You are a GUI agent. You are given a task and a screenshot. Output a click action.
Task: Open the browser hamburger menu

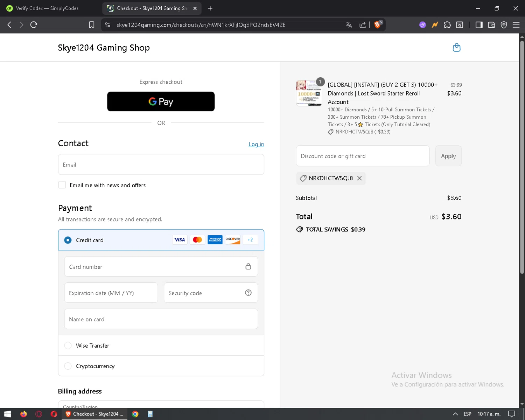click(516, 25)
